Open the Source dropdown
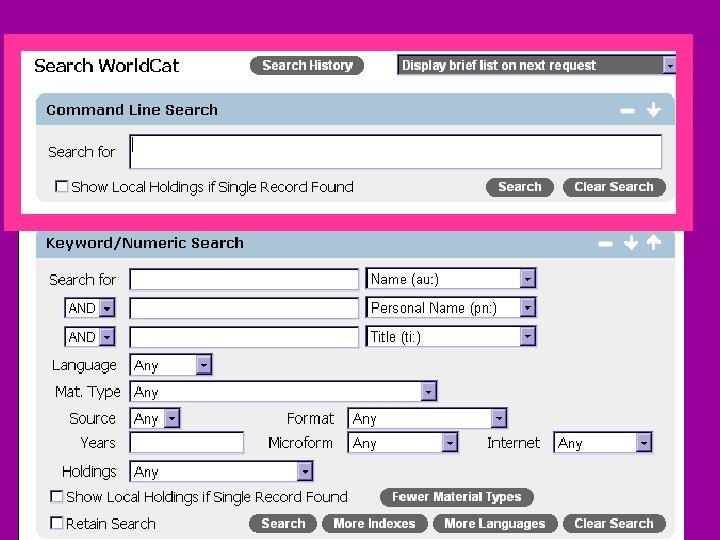This screenshot has height=540, width=720. (155, 418)
